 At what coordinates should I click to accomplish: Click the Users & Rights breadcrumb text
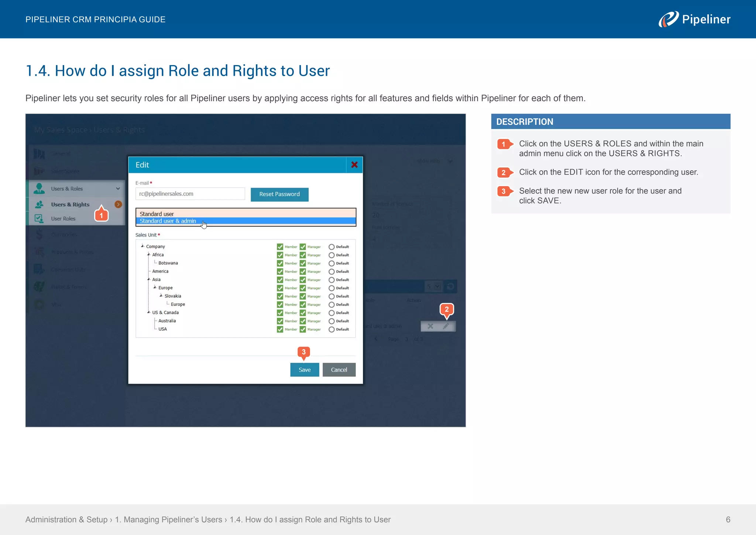pyautogui.click(x=119, y=130)
